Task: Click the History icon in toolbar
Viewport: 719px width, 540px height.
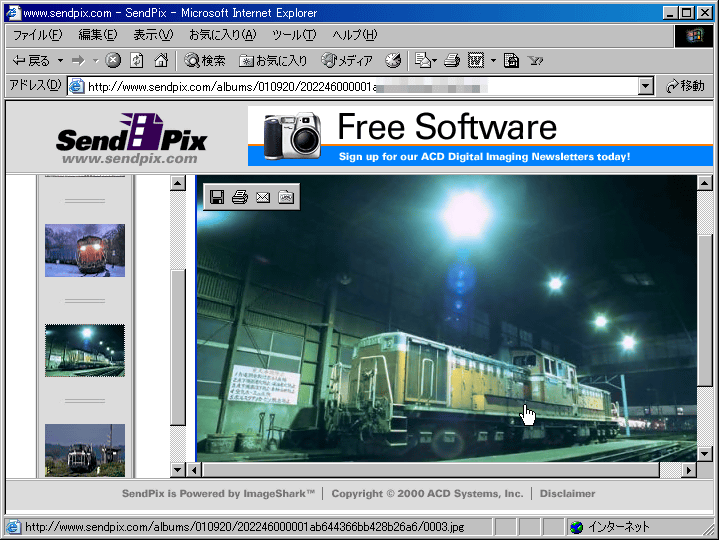Action: pos(393,61)
